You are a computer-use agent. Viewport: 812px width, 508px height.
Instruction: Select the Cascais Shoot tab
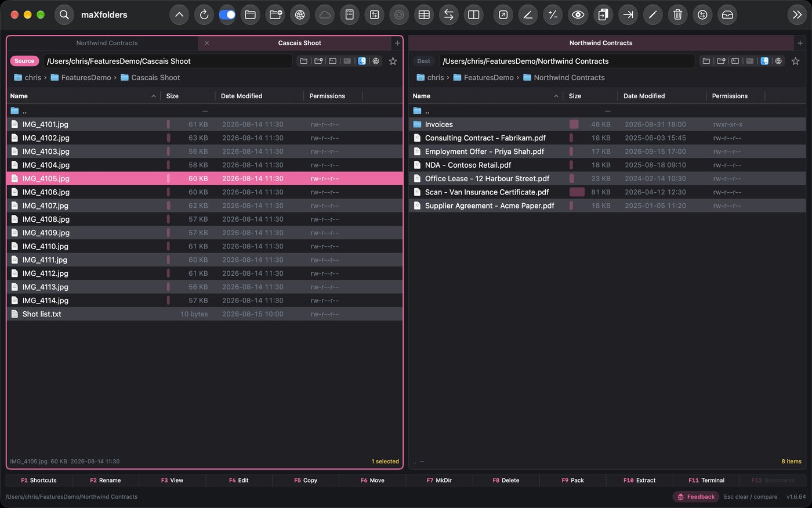click(300, 43)
